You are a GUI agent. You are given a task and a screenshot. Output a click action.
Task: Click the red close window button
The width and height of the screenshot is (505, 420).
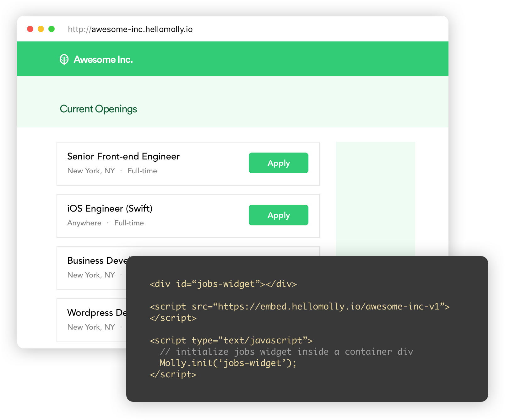[30, 29]
